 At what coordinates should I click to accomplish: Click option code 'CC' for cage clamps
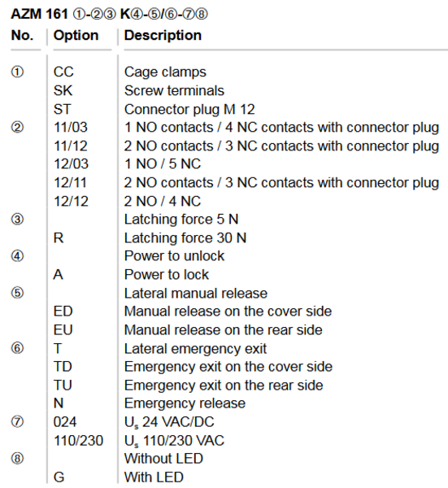[63, 72]
